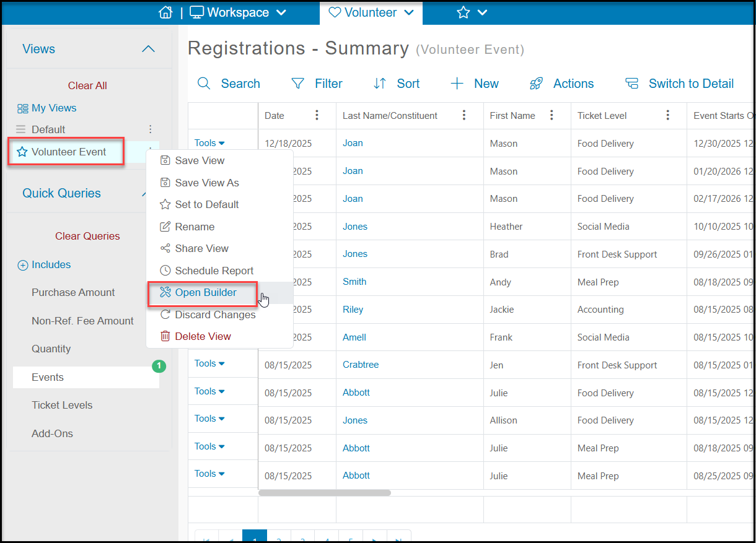Open Crabtree constituent link
The height and width of the screenshot is (543, 756).
361,365
